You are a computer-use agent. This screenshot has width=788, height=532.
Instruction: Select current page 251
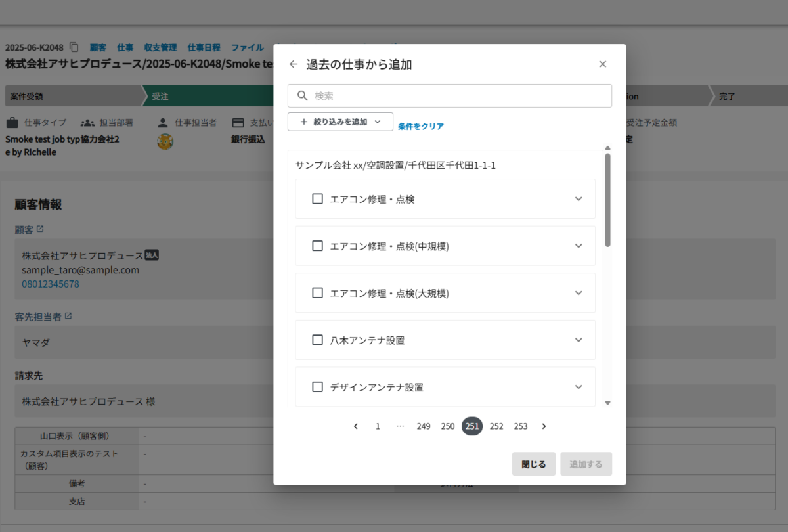472,426
